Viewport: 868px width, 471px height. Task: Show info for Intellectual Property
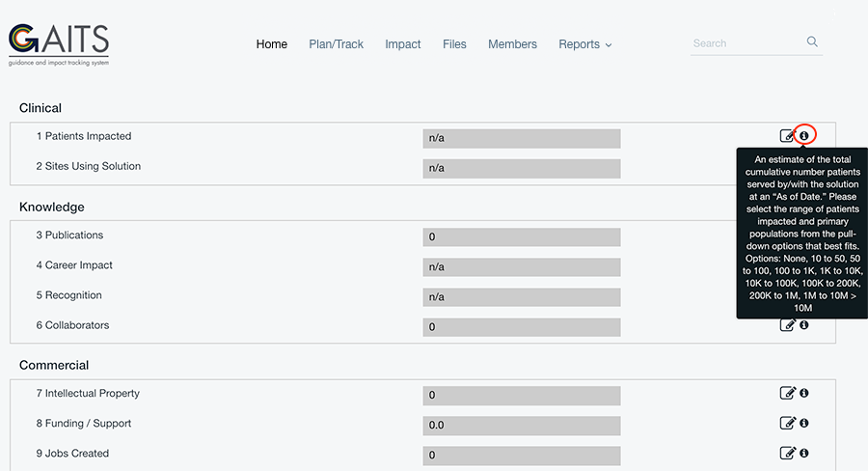click(x=804, y=393)
